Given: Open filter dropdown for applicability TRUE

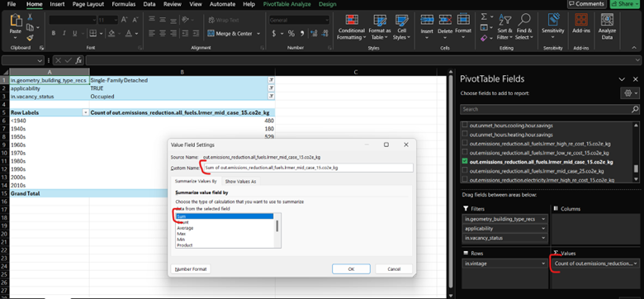Looking at the screenshot, I should [271, 88].
